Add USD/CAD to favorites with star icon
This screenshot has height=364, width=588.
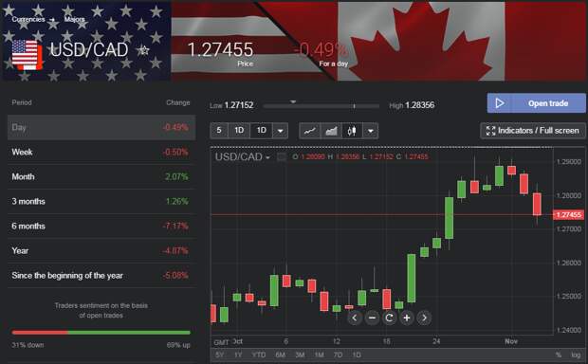coord(143,50)
